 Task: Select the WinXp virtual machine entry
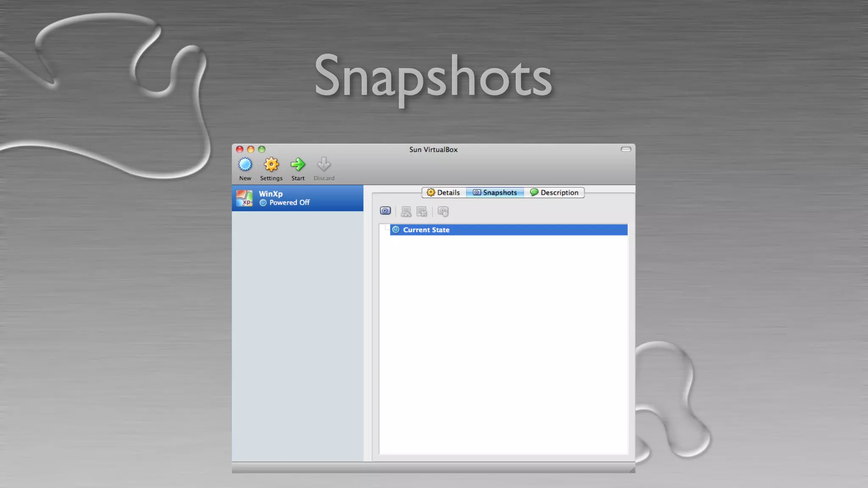298,198
